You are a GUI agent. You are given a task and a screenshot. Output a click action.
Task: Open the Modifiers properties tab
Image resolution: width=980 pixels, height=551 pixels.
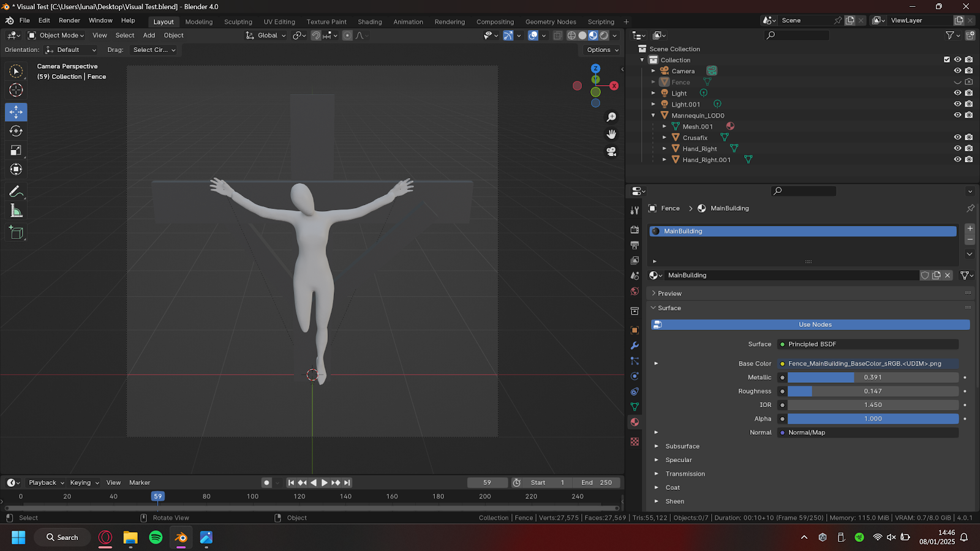tap(635, 345)
